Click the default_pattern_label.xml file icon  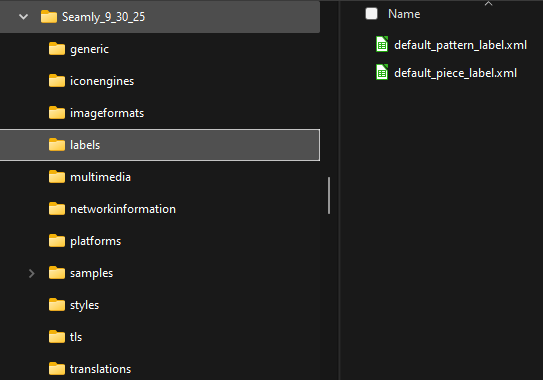click(382, 44)
